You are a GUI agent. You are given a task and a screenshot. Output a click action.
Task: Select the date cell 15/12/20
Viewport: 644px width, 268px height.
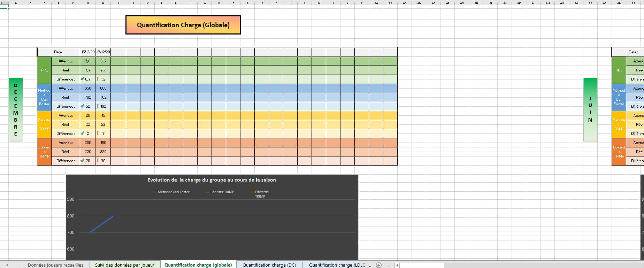[87, 52]
